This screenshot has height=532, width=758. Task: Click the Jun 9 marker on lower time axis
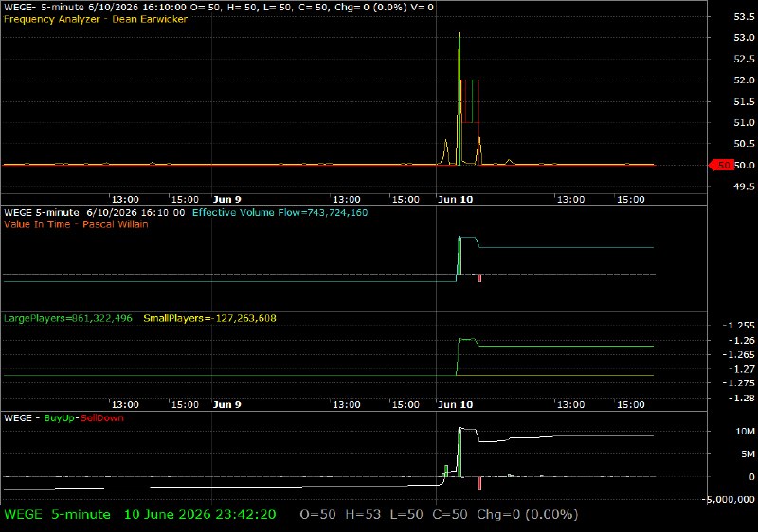226,404
